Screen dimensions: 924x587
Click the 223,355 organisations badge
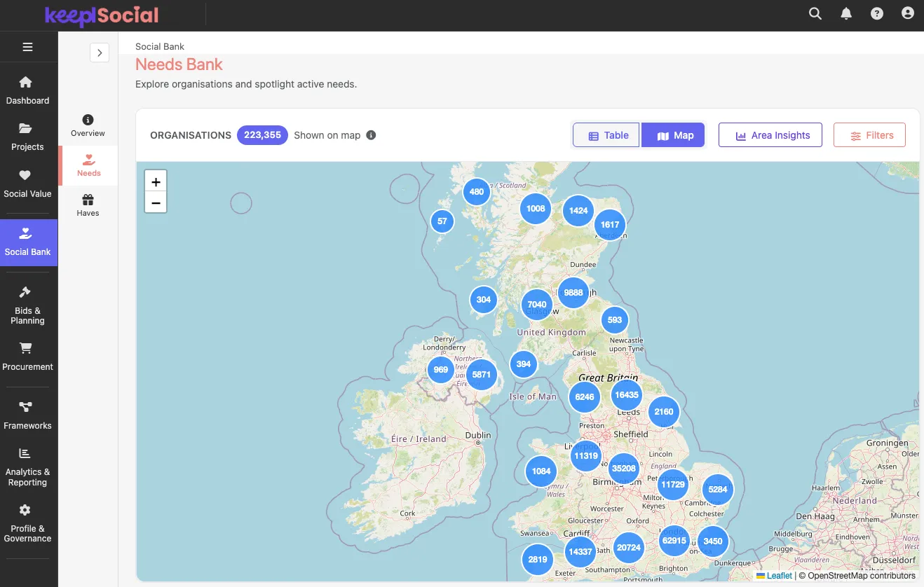(262, 135)
